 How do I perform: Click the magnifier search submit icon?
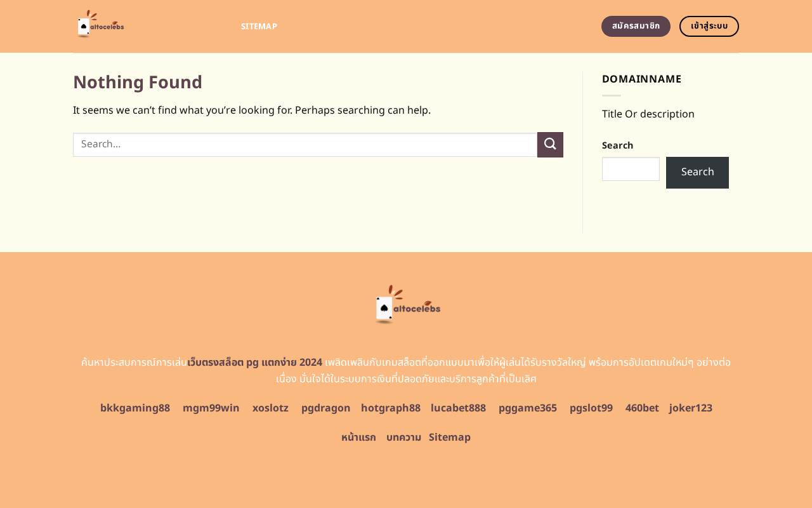[x=550, y=145]
